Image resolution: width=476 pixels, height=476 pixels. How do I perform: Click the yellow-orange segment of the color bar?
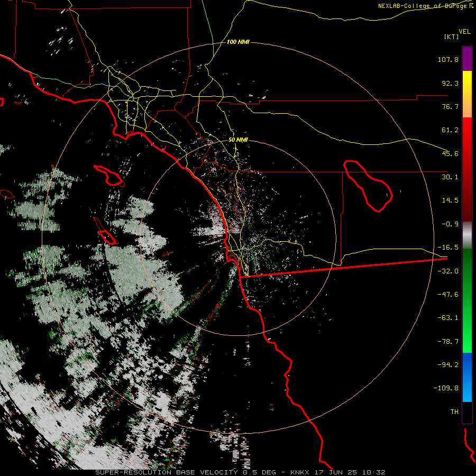467,94
